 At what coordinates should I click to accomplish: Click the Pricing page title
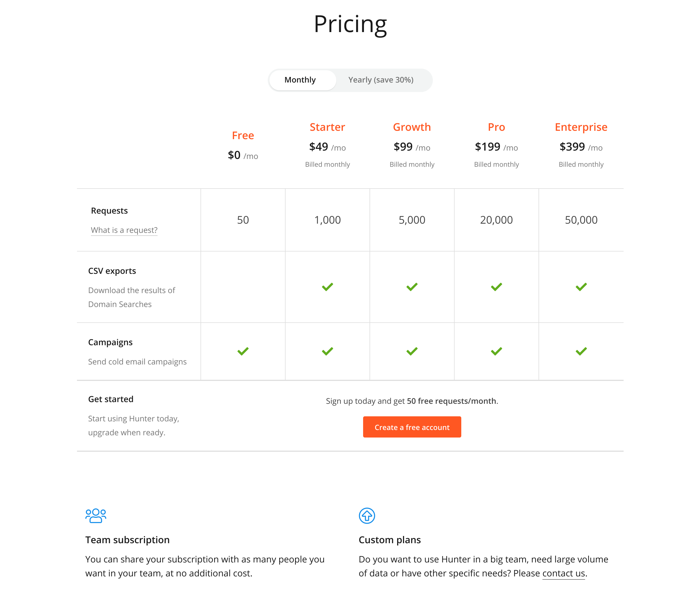350,25
